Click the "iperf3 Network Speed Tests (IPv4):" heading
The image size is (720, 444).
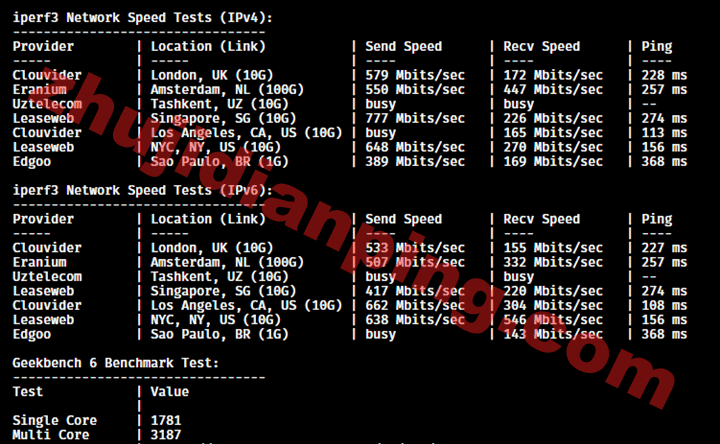142,18
